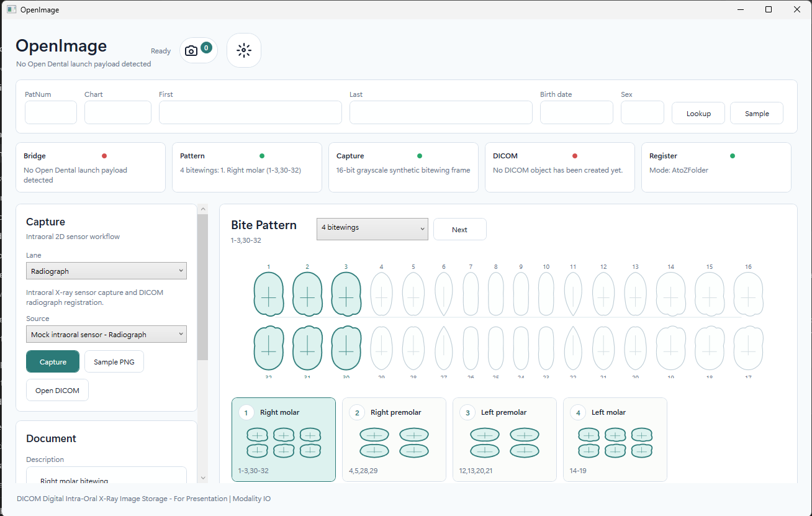This screenshot has width=812, height=516.
Task: Advance with the Next button
Action: click(460, 229)
